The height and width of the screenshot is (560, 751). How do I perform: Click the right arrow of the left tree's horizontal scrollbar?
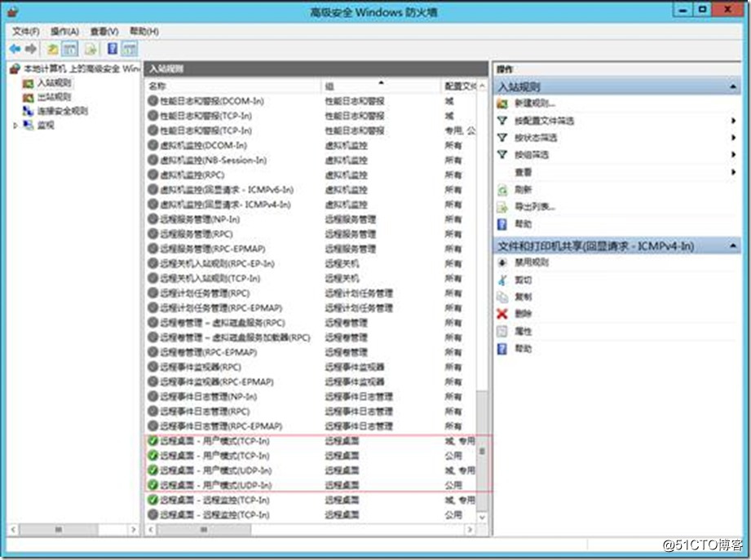[x=134, y=530]
